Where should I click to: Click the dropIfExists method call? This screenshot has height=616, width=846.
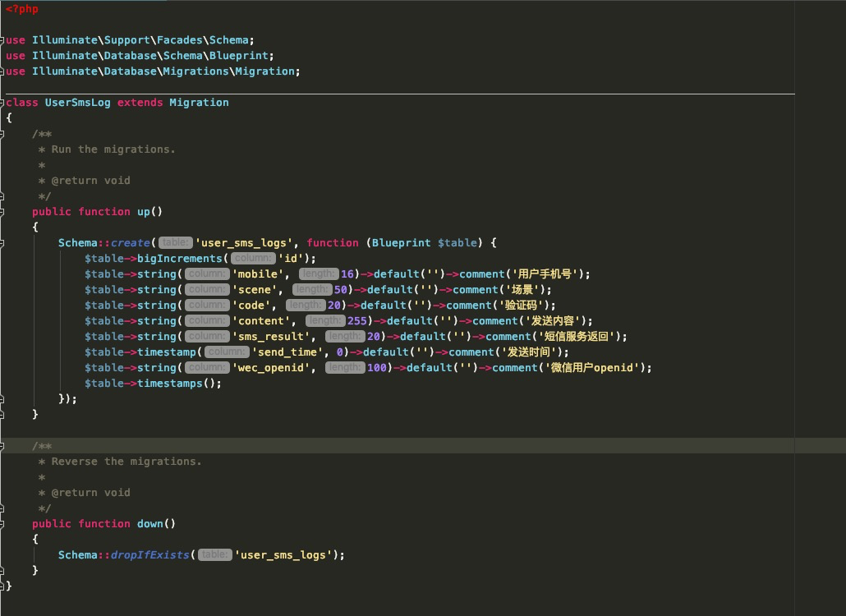point(149,555)
